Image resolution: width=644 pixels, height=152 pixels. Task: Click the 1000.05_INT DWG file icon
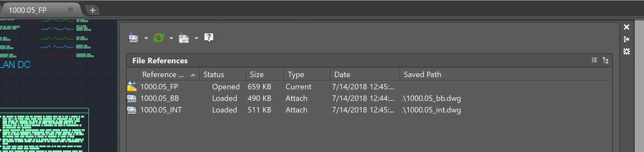tap(132, 110)
